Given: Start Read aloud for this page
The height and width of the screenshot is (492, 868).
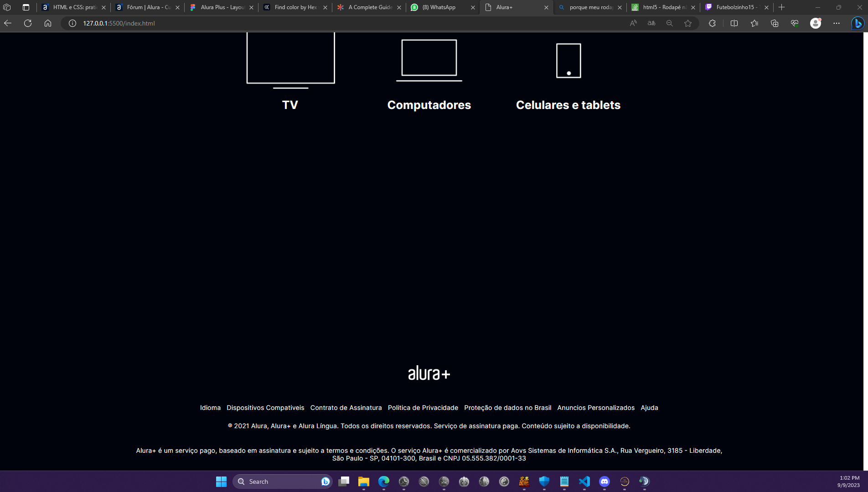Looking at the screenshot, I should click(633, 23).
